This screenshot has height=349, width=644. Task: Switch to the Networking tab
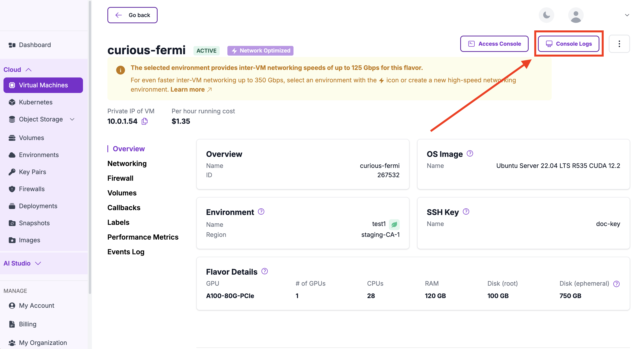[x=127, y=163]
